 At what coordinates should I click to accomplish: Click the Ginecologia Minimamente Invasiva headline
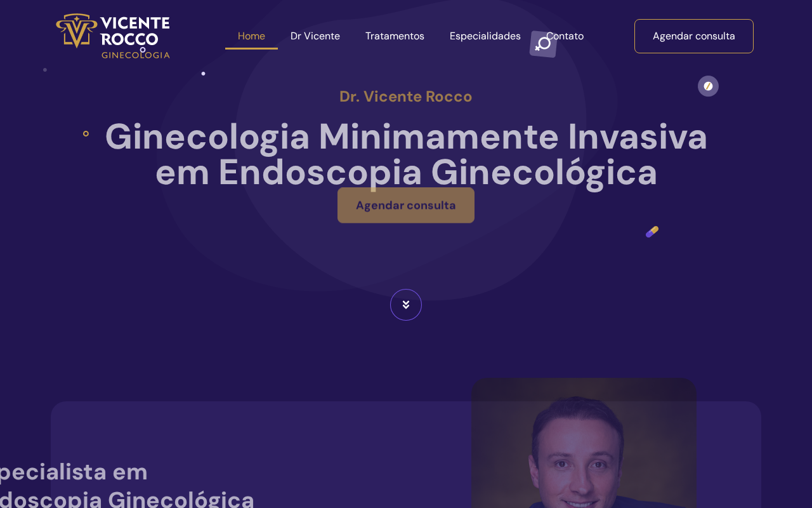(x=406, y=154)
